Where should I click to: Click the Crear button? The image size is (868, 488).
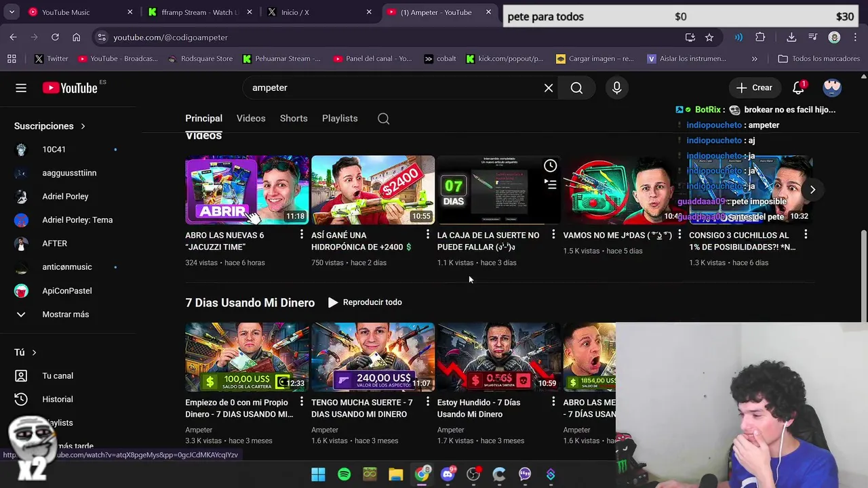pyautogui.click(x=754, y=87)
